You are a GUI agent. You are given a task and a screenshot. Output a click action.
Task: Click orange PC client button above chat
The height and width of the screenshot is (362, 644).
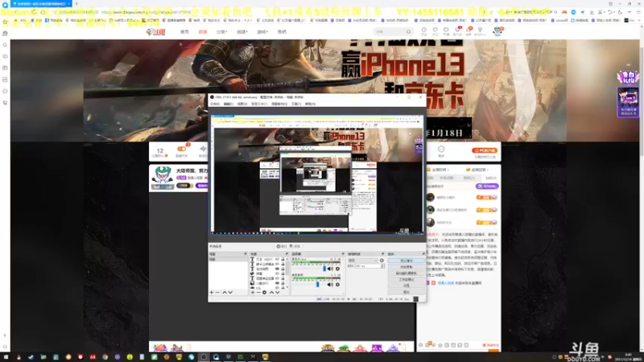[485, 150]
